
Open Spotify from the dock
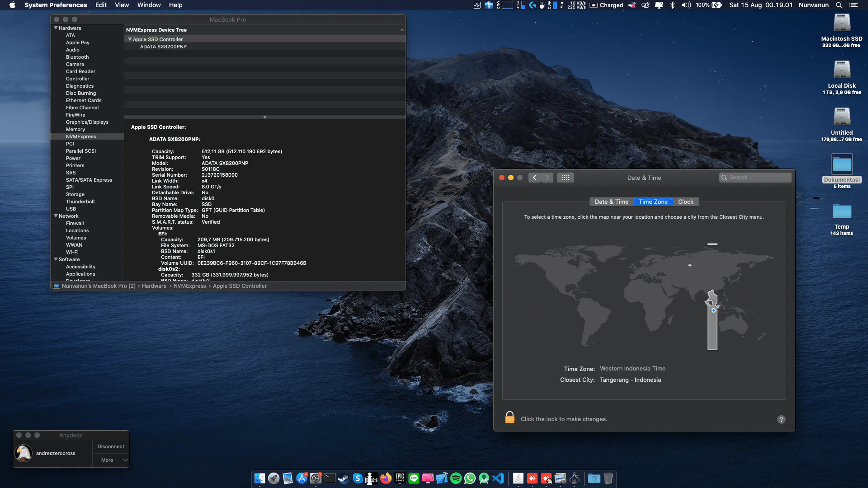(456, 478)
